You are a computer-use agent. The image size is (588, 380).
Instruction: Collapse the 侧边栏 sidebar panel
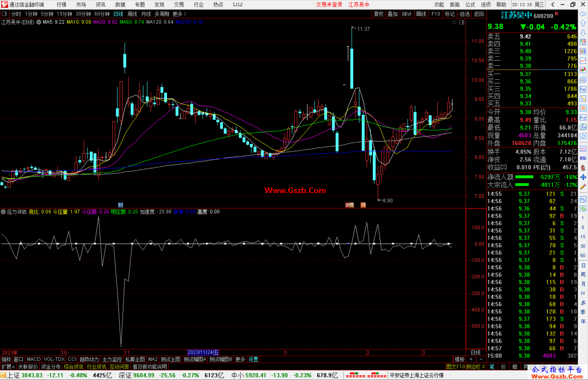tap(476, 367)
